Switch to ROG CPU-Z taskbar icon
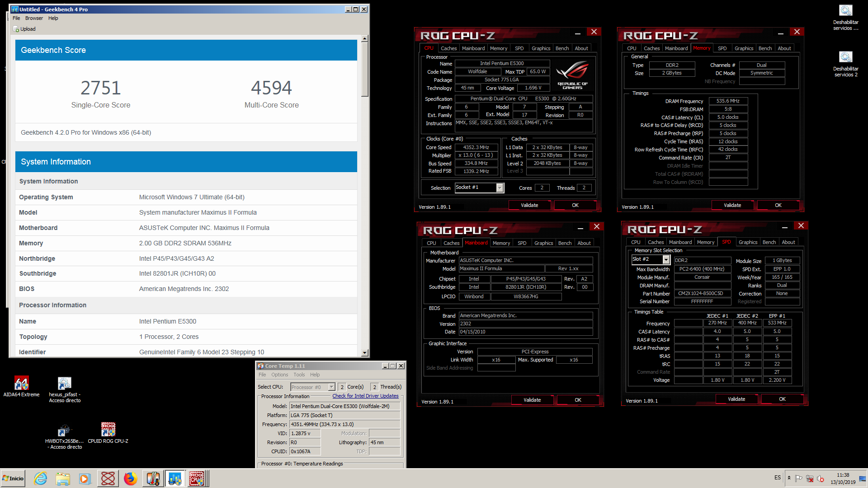The image size is (868, 488). [197, 479]
